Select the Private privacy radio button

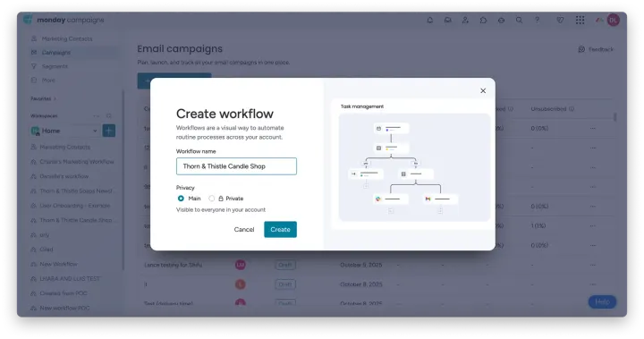[x=211, y=199]
